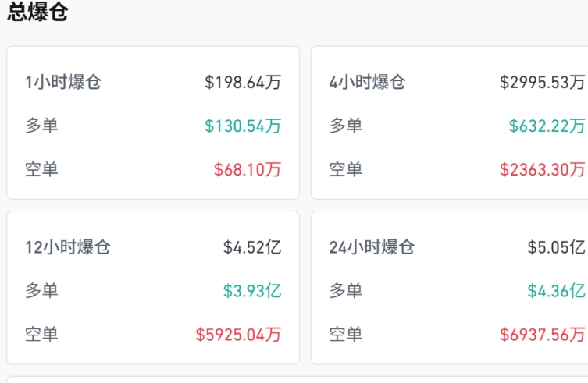Viewport: 588px width, 383px height.
Task: Click the $5.05亿 24-hour liquidation total
Action: [556, 247]
